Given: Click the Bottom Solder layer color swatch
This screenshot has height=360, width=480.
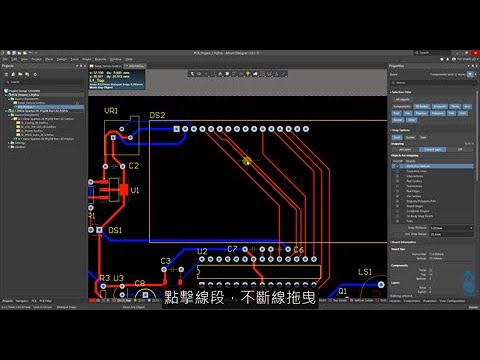Looking at the screenshot, I should point(352,301).
